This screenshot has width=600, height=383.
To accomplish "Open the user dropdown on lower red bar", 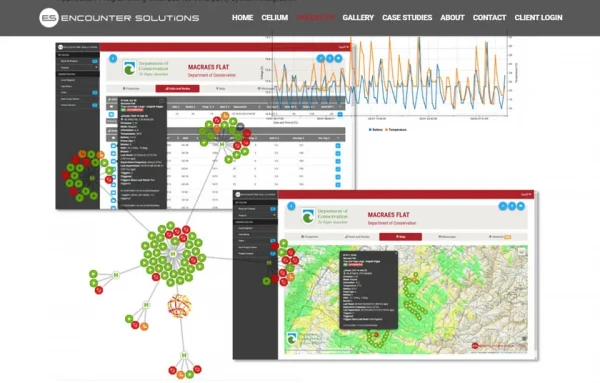I will 525,194.
